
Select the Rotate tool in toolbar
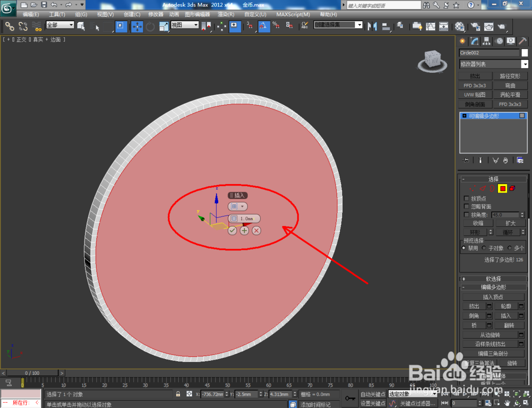coord(150,26)
